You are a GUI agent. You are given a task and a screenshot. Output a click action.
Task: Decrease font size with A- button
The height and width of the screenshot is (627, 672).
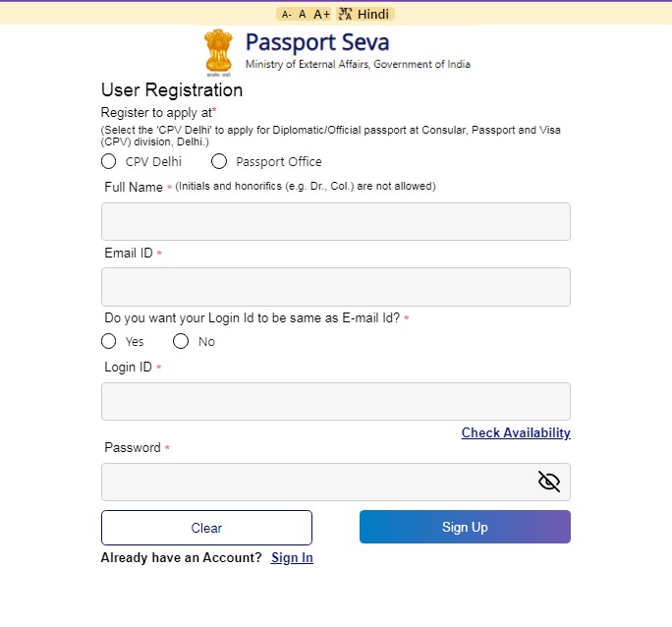tap(286, 15)
